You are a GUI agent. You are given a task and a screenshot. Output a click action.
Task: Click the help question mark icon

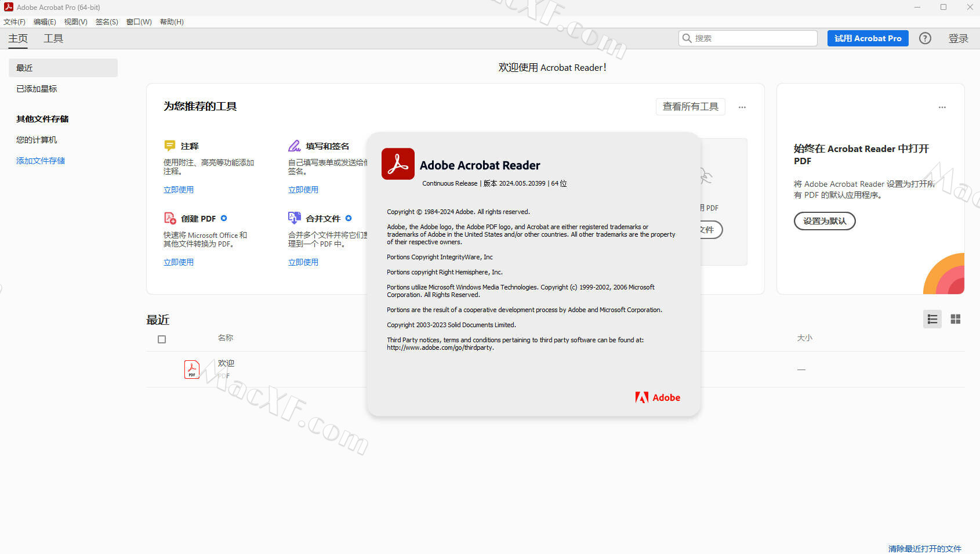(925, 38)
